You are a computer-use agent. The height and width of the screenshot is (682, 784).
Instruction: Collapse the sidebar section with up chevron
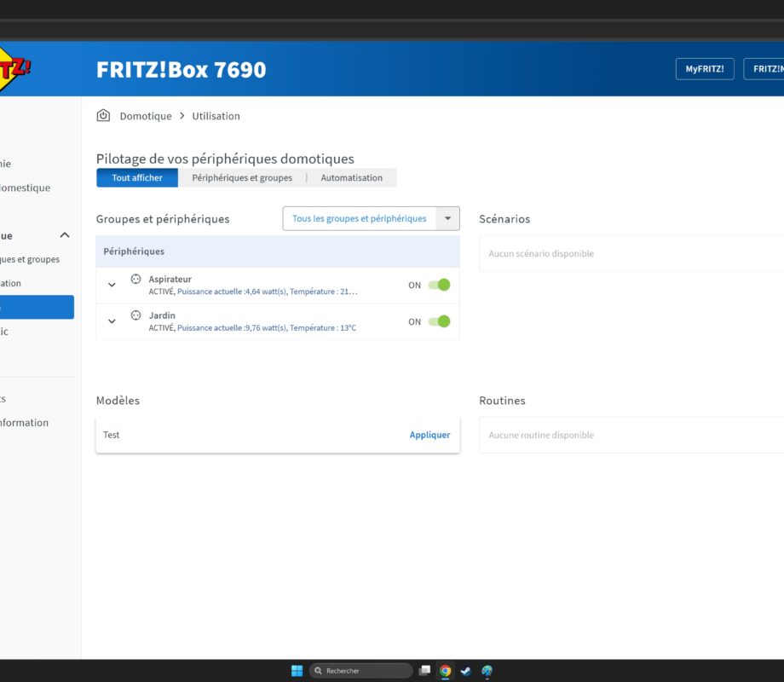coord(65,235)
